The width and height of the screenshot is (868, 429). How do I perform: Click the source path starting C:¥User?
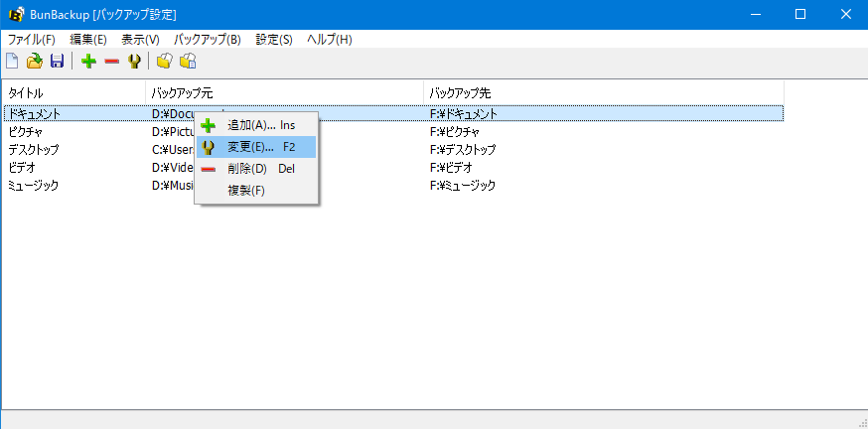point(172,150)
